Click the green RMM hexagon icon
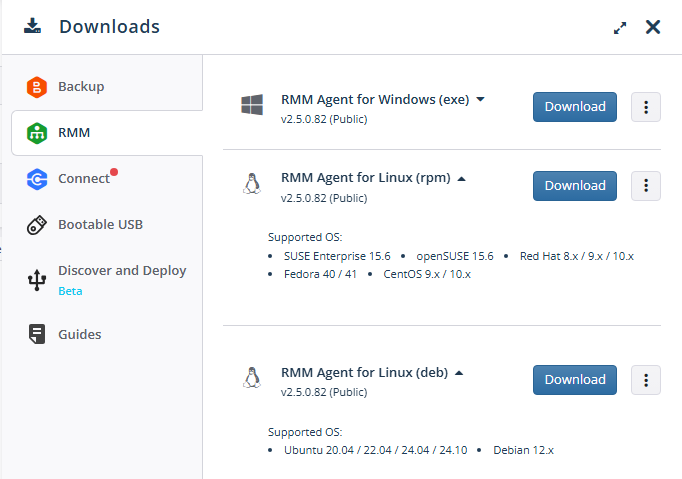682x479 pixels. coord(37,133)
